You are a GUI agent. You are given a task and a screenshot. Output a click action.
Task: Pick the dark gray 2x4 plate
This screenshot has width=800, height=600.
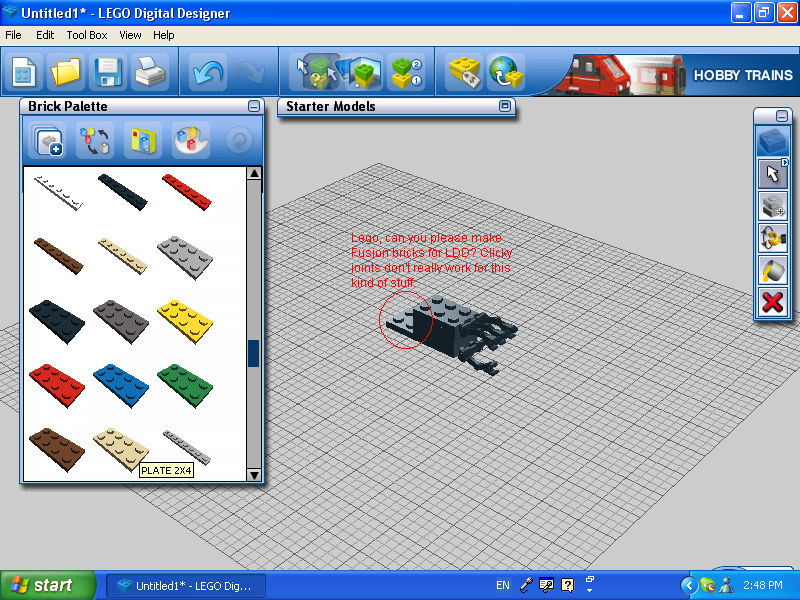coord(121,321)
